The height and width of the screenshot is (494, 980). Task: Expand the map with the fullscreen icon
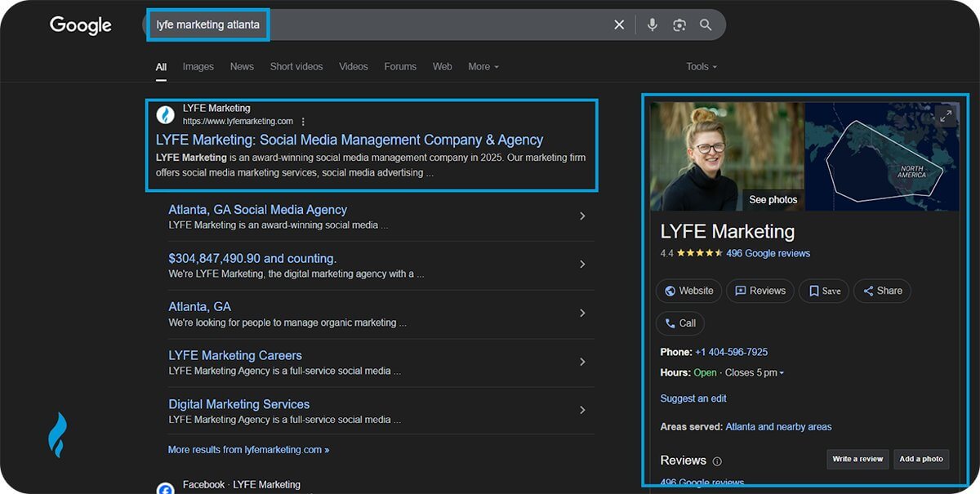click(946, 116)
